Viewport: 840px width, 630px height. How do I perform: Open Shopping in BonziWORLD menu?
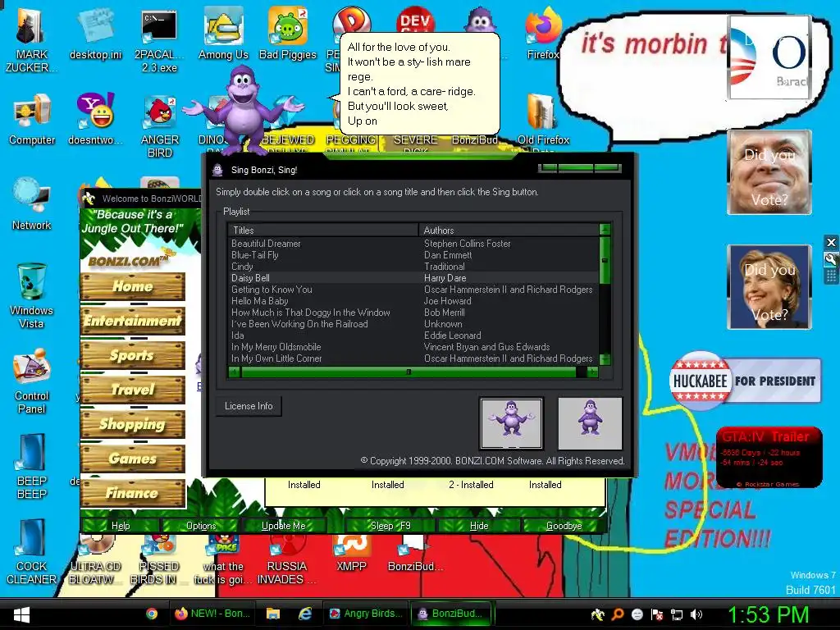(133, 424)
